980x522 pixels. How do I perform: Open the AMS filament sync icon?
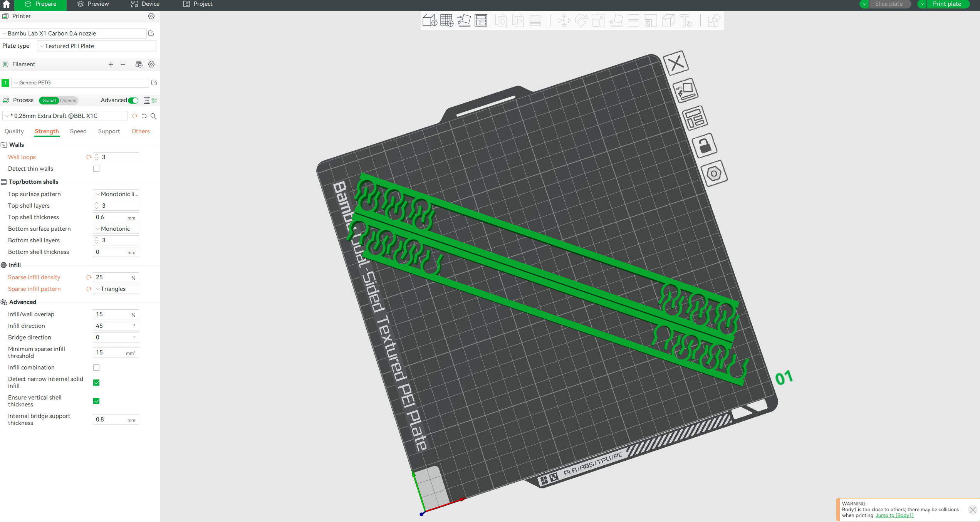pos(139,64)
